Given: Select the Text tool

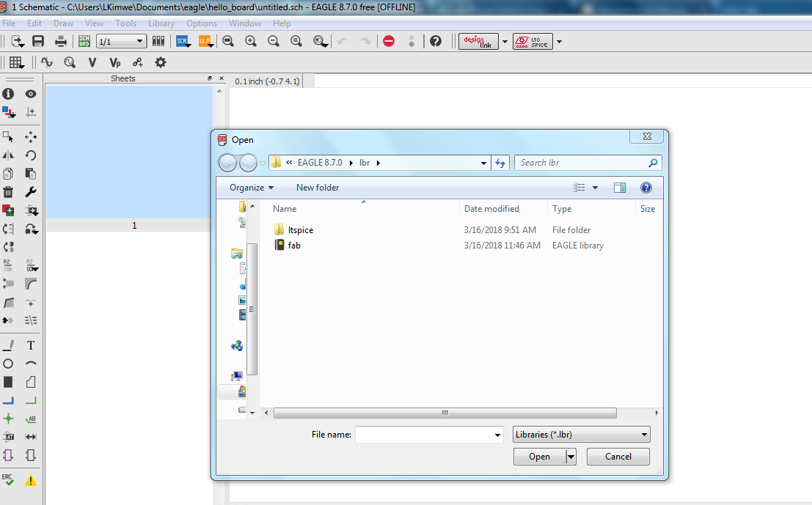Looking at the screenshot, I should pos(31,345).
